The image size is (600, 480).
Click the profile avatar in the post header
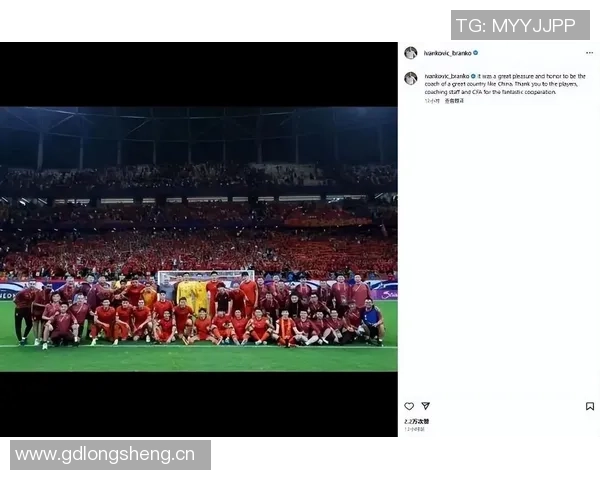pyautogui.click(x=411, y=53)
